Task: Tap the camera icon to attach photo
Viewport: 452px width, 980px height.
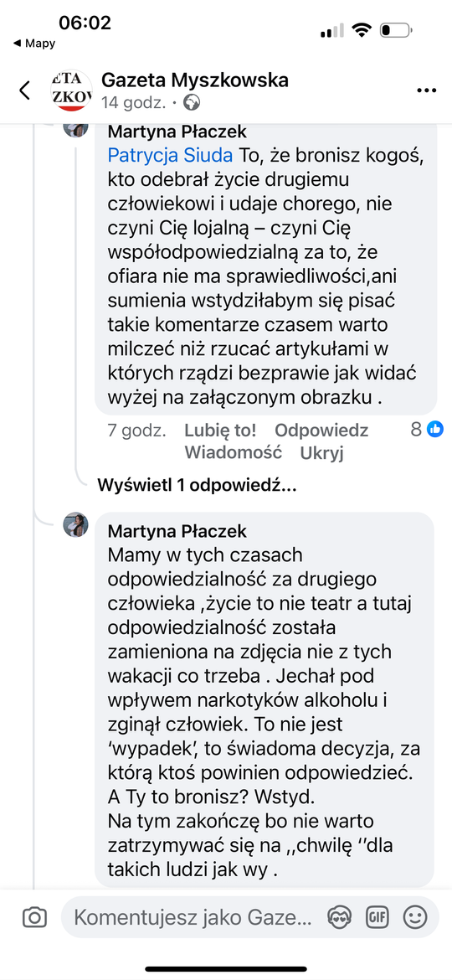Action: (34, 917)
